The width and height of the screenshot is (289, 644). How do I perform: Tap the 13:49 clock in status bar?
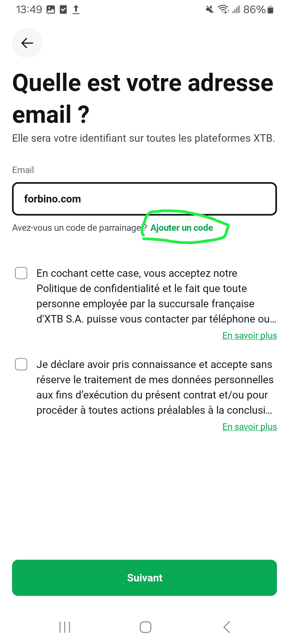coord(29,10)
